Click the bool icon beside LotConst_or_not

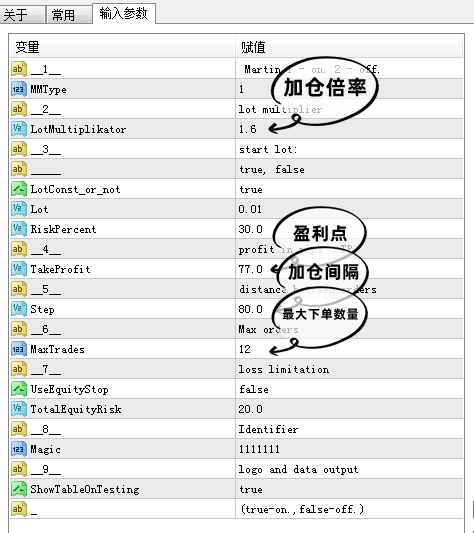pyautogui.click(x=19, y=189)
